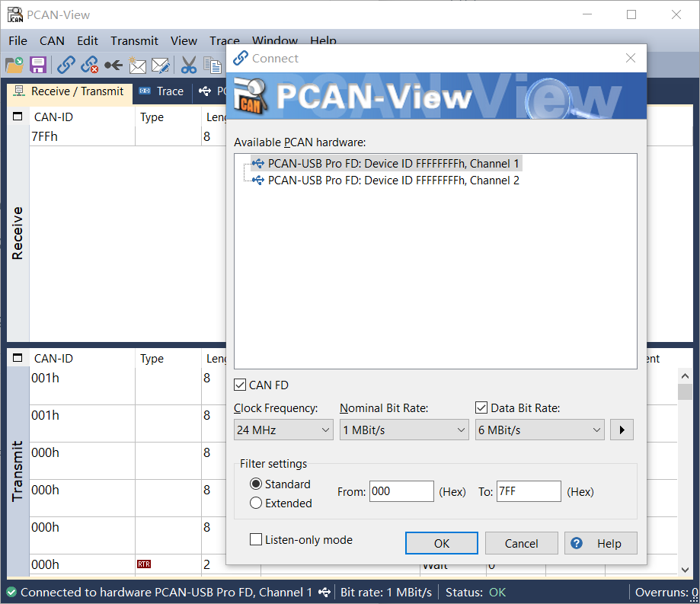Screen dimensions: 700x604
Task: Click the USB icon next to Channel 2
Action: click(x=258, y=181)
